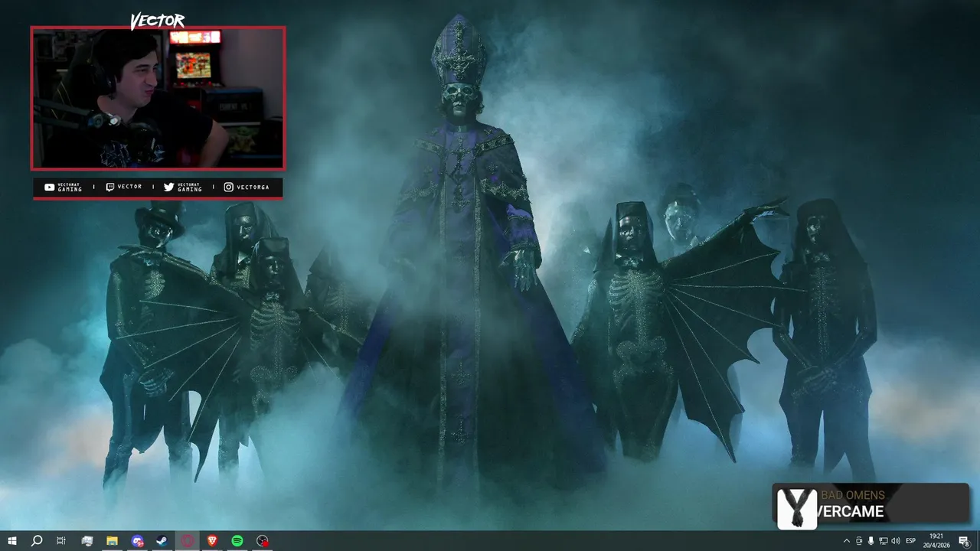Click the YouTube icon in overlay bar

pyautogui.click(x=49, y=187)
